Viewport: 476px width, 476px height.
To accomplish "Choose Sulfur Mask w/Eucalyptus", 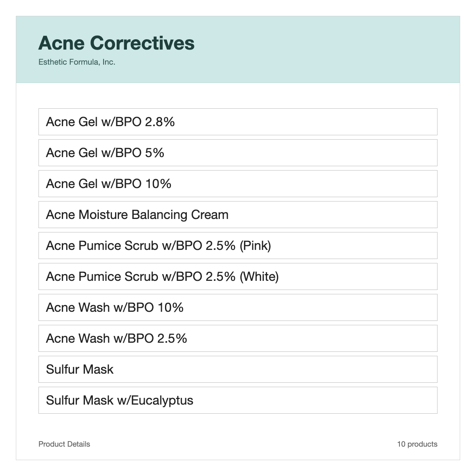I will tap(238, 400).
